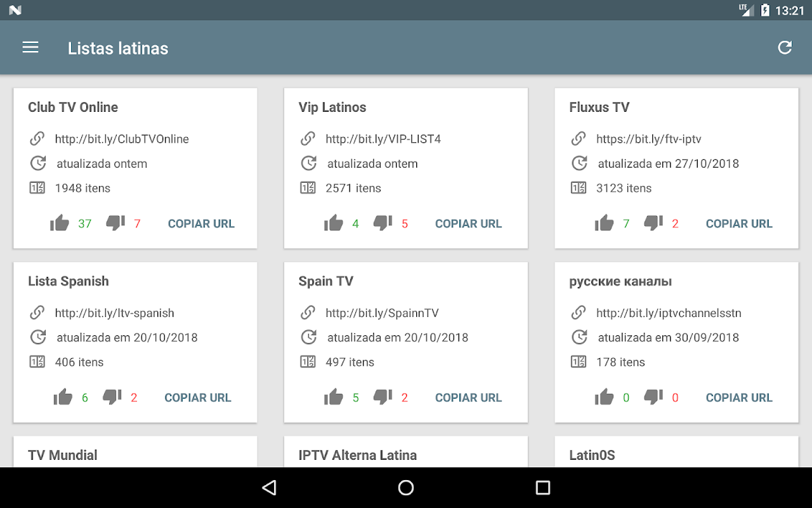Image resolution: width=812 pixels, height=508 pixels.
Task: Select the Latin0S card title
Action: (592, 455)
